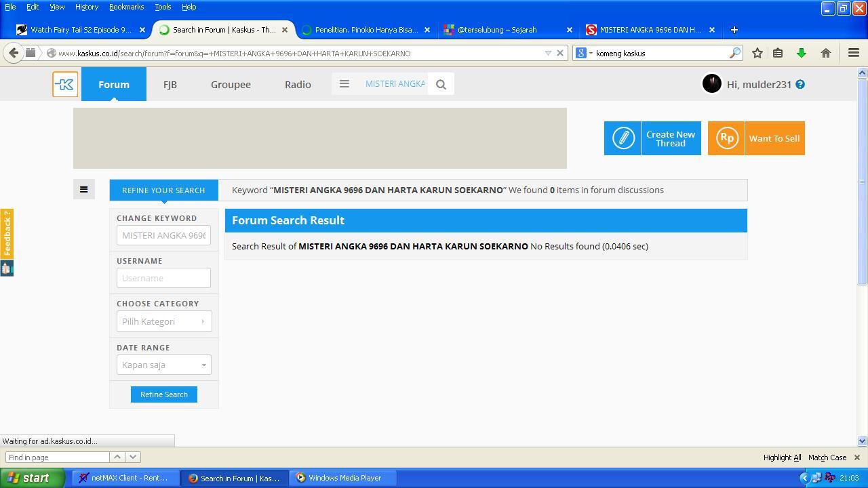Click the Refine Search button
The image size is (868, 488).
pos(164,394)
